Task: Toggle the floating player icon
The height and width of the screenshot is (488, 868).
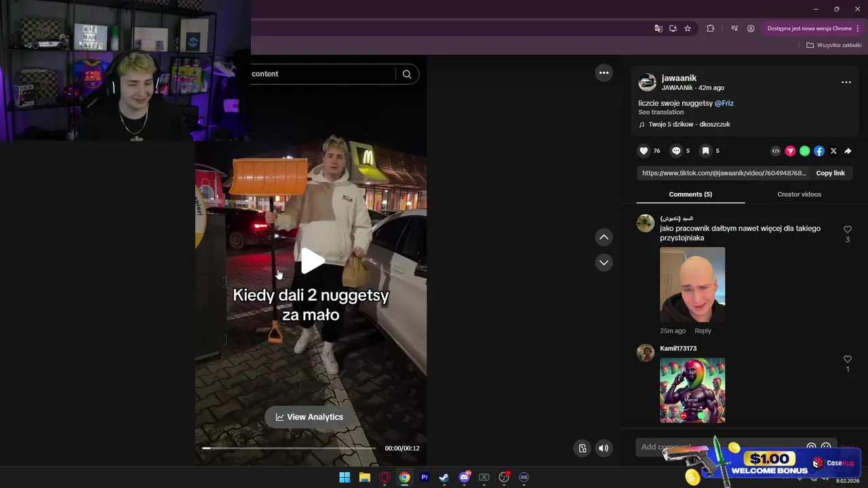Action: [582, 448]
